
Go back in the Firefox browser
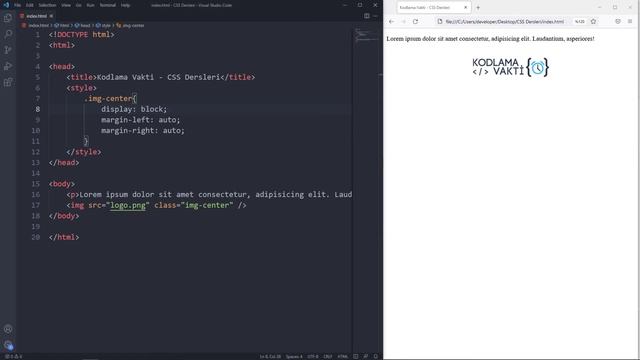(391, 22)
